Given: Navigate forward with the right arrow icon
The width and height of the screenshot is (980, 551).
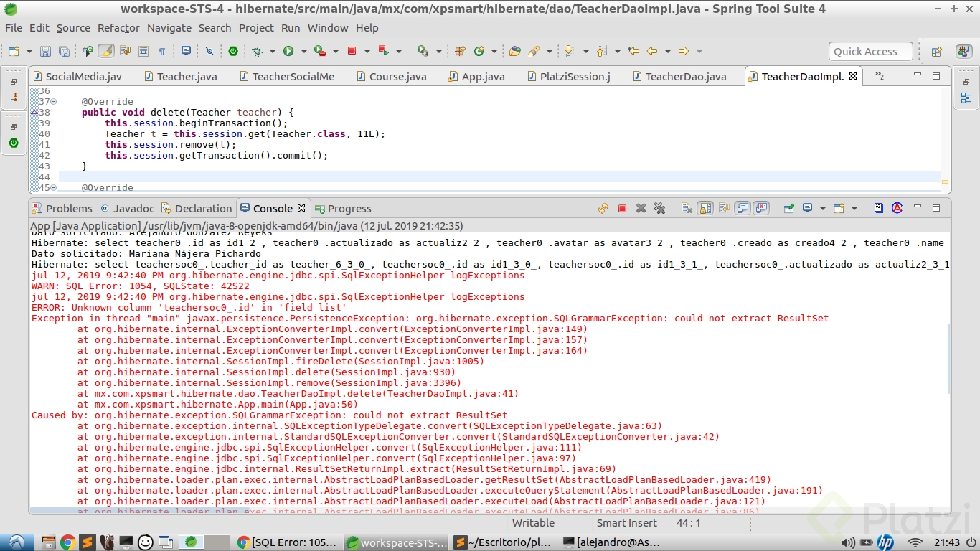Looking at the screenshot, I should tap(684, 51).
